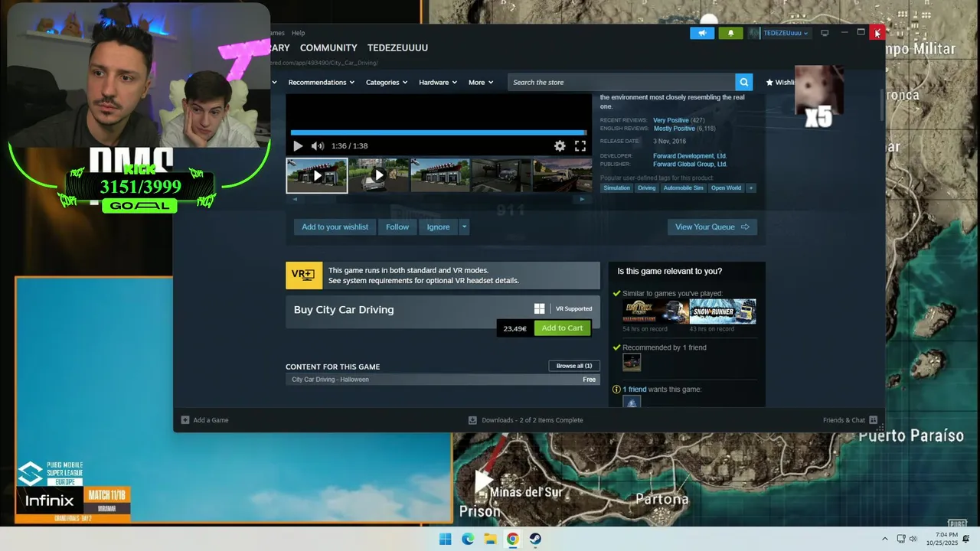Click the store page vertical scrollbar
Viewport: 980px width, 551px height.
click(881, 105)
